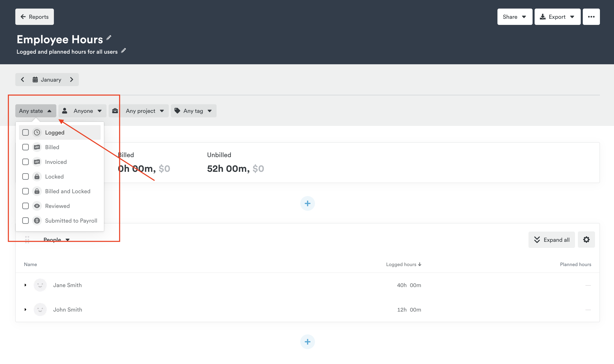Viewport: 614px width, 364px height.
Task: Click the briefcase icon on Any project filter
Action: click(x=115, y=111)
